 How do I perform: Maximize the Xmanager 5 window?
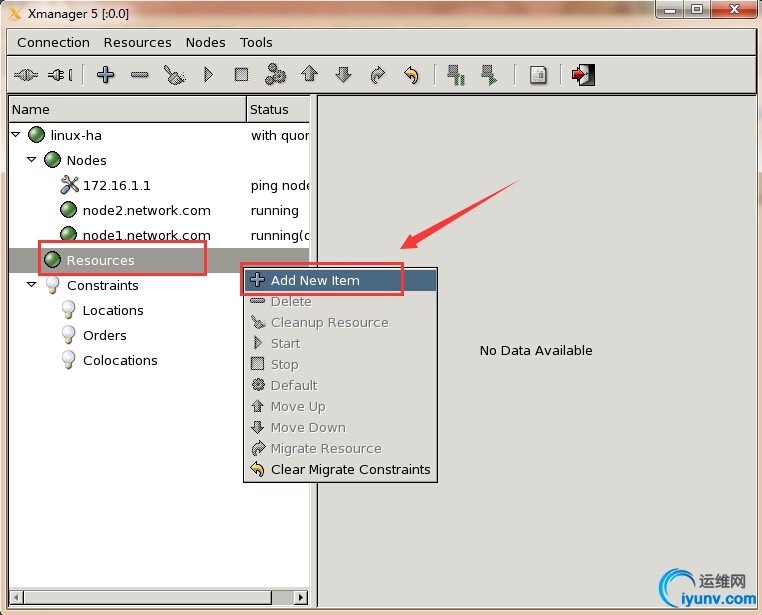coord(696,9)
